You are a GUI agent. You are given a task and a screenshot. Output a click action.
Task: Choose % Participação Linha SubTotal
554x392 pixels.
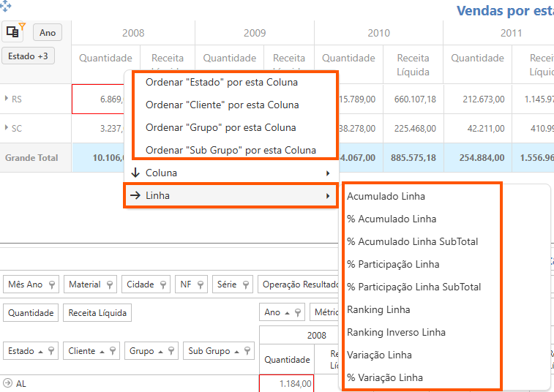pyautogui.click(x=413, y=287)
